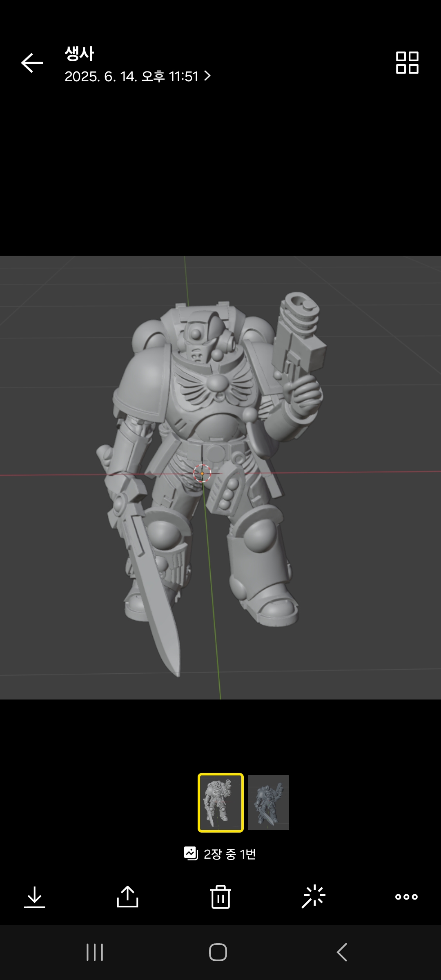Tap the Android home button

click(218, 952)
